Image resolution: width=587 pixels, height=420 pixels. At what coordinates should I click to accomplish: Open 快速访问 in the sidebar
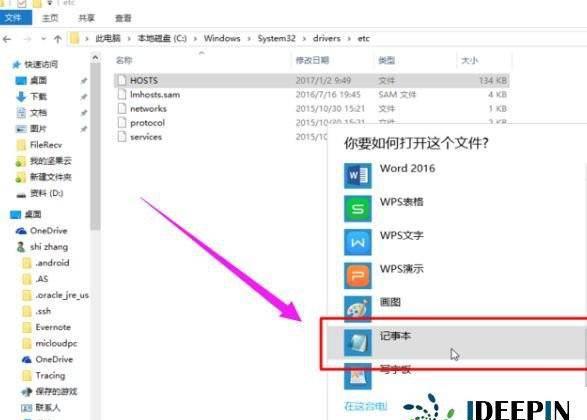41,64
